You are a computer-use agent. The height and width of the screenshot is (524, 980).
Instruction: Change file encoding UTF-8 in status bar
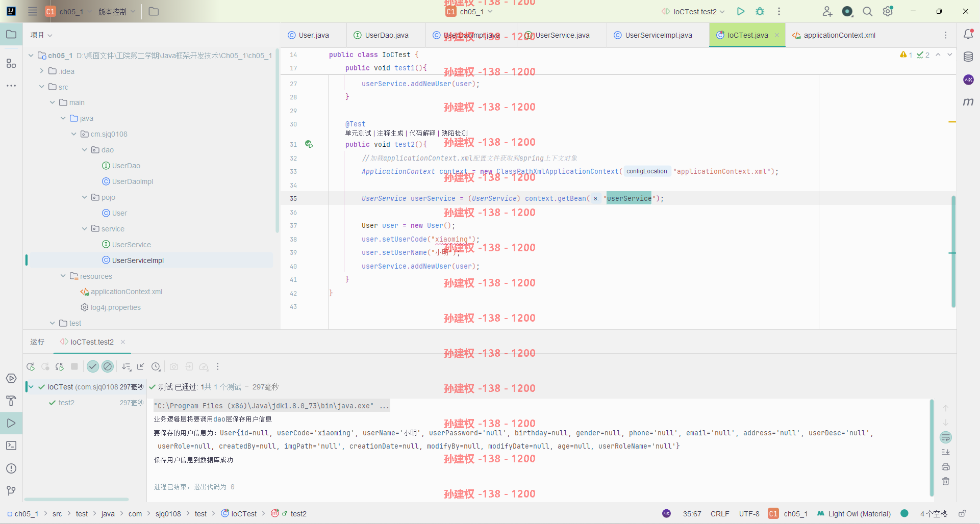coord(749,514)
